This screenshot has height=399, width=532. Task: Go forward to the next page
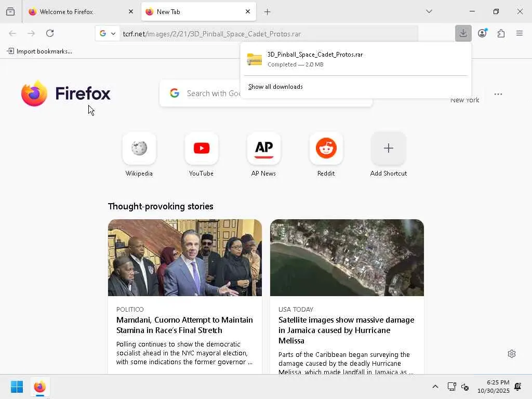(x=31, y=33)
